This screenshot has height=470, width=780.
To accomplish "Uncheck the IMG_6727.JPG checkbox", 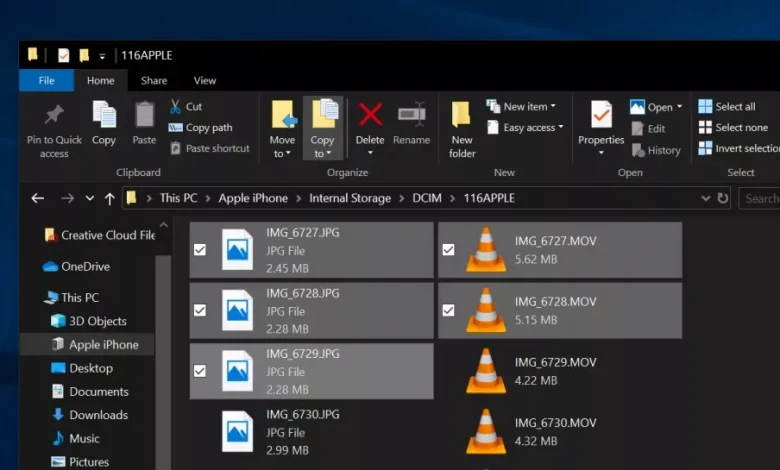I will click(x=200, y=250).
